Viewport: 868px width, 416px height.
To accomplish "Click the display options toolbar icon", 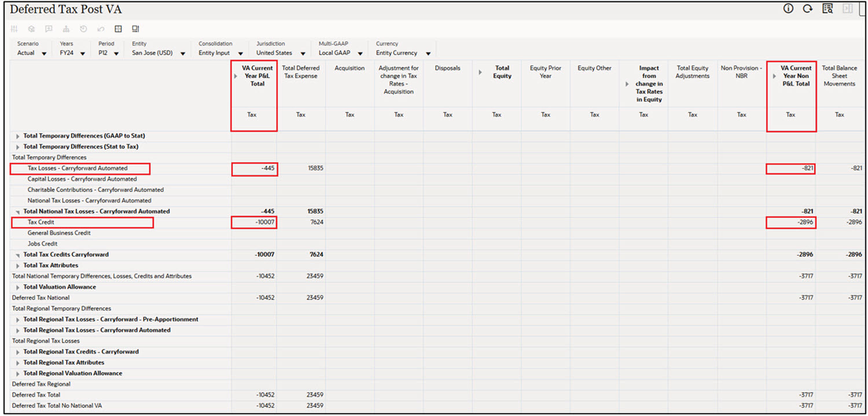I will tap(135, 29).
